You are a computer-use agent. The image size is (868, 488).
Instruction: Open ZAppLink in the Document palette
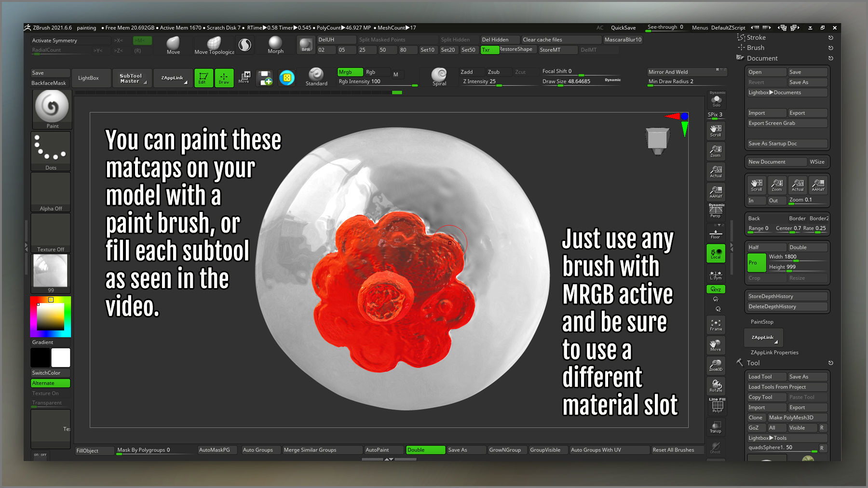[x=763, y=338]
